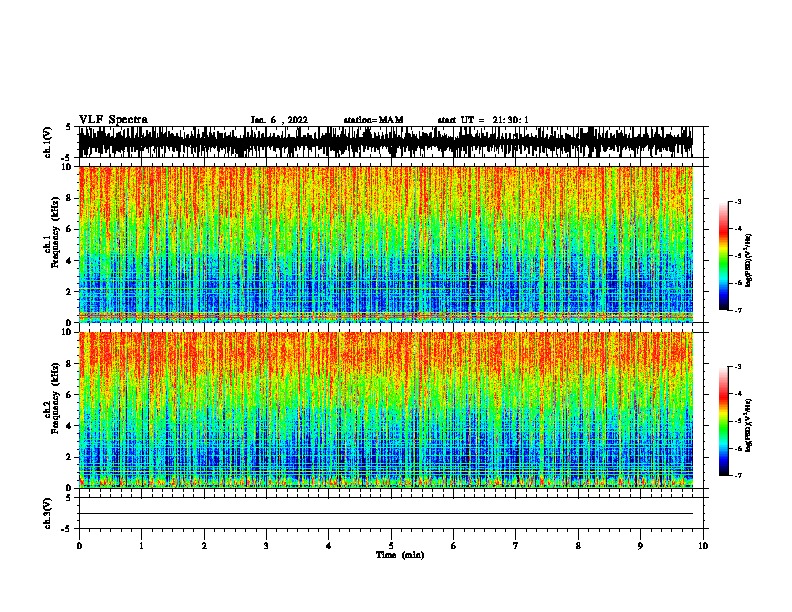Click the ch.1 voltage waveform strip
792x612 pixels.
pyautogui.click(x=386, y=142)
